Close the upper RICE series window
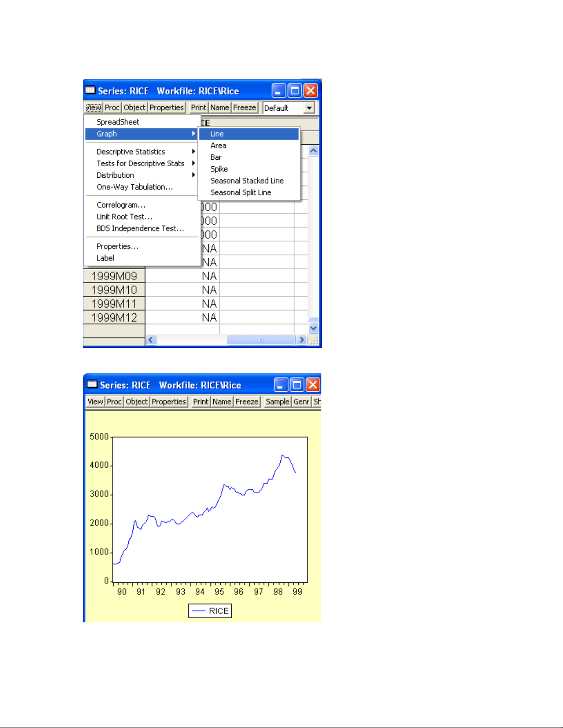Screen dimensions: 563x728 [311, 90]
